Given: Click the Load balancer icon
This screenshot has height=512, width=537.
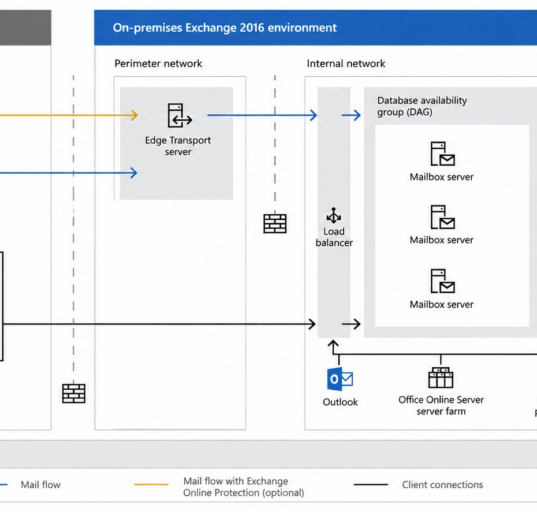Looking at the screenshot, I should tap(334, 215).
